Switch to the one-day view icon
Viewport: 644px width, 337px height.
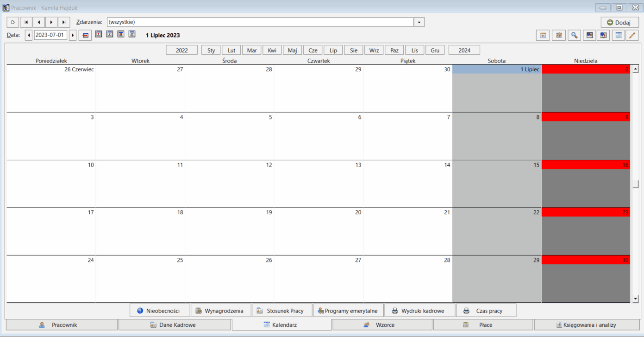point(99,34)
